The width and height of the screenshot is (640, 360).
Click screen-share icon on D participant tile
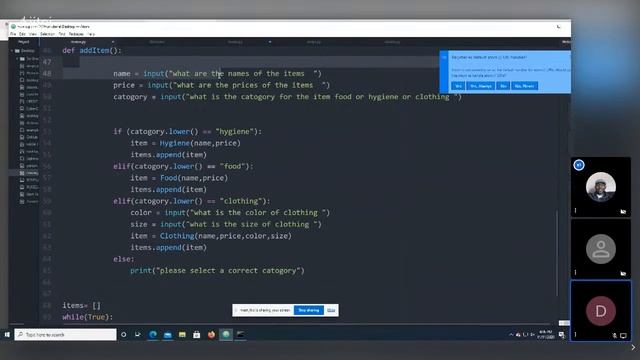tap(623, 336)
